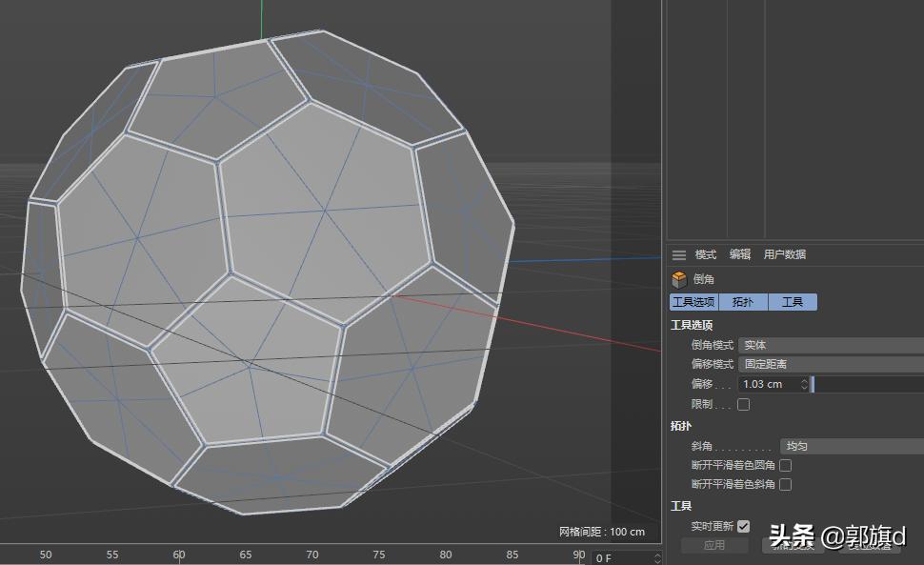This screenshot has height=565, width=924.
Task: Enable the 限制 checkbox
Action: (x=744, y=404)
